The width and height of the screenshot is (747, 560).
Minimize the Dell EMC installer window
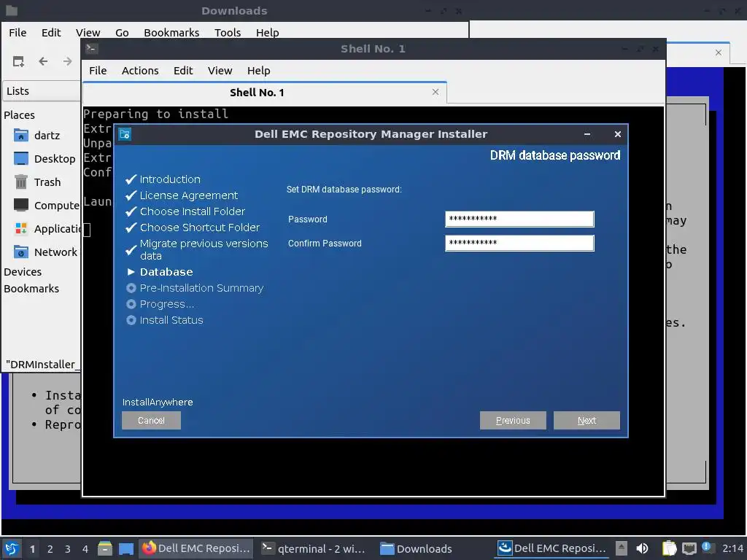(587, 134)
